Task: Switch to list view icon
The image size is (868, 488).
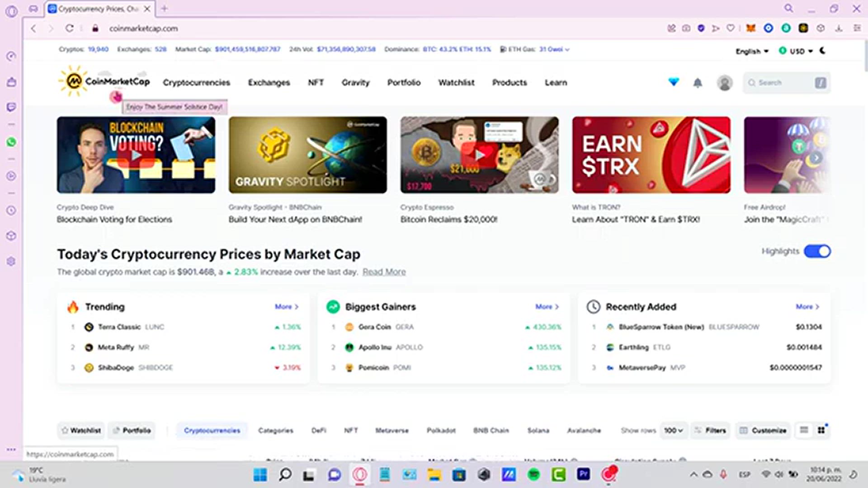Action: (804, 430)
